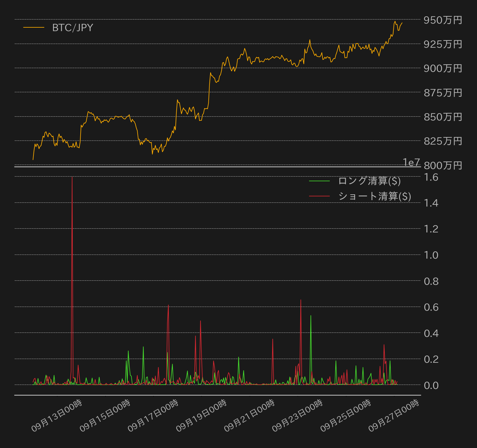Click the 850万円 axis label
Screen dimensions: 477x448
click(443, 117)
